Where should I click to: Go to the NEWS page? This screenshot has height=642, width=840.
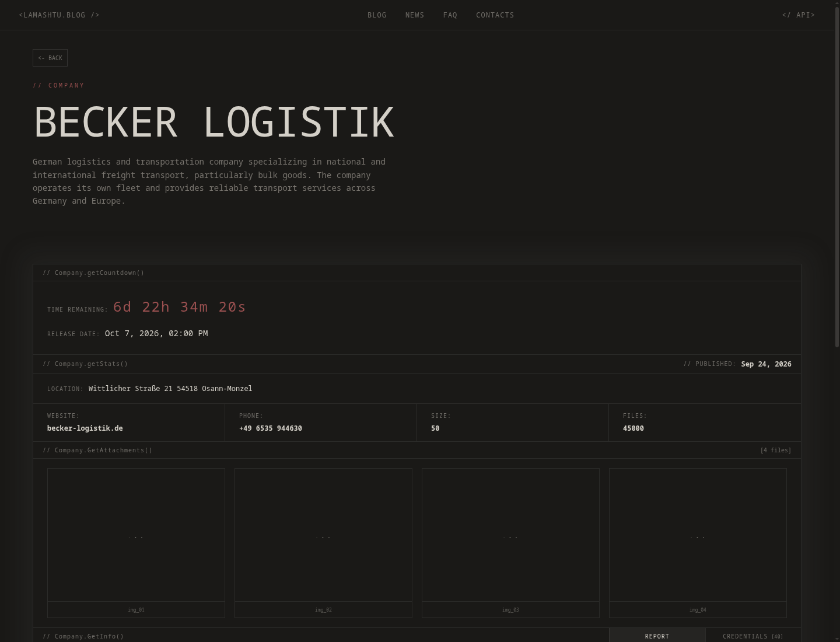click(x=415, y=15)
